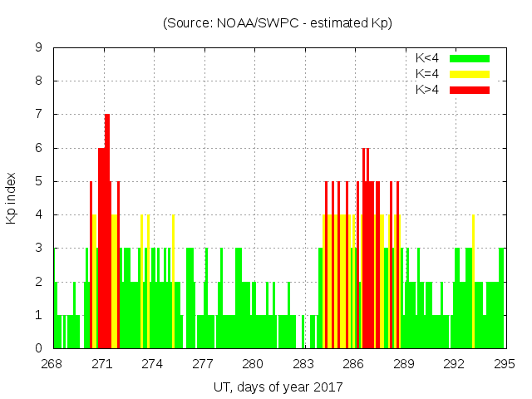Click the yellow K=4 legend swatch

470,74
